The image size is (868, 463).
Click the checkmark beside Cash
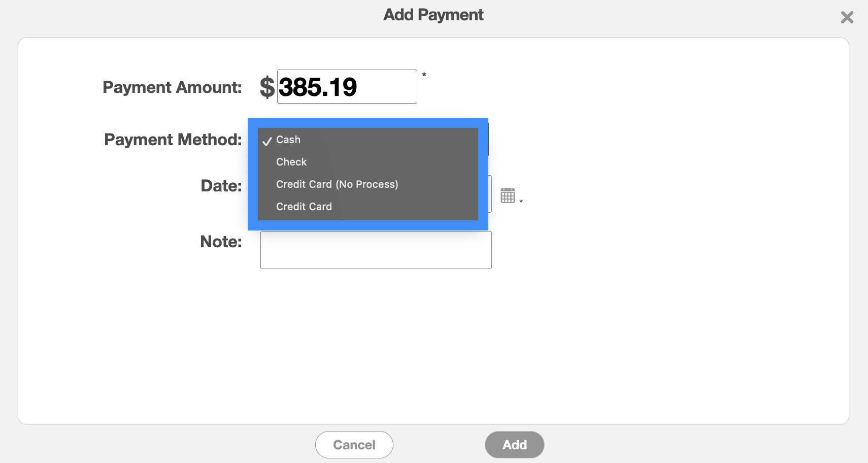[x=267, y=141]
